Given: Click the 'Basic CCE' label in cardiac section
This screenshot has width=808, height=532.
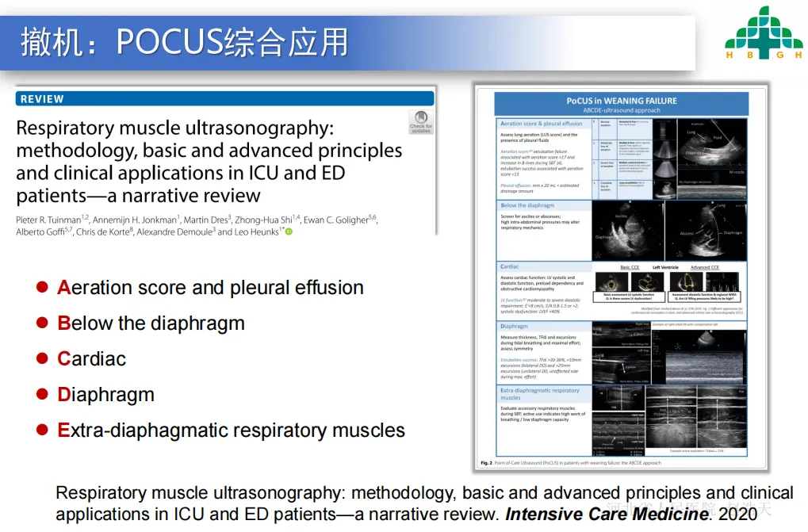Looking at the screenshot, I should [x=630, y=267].
